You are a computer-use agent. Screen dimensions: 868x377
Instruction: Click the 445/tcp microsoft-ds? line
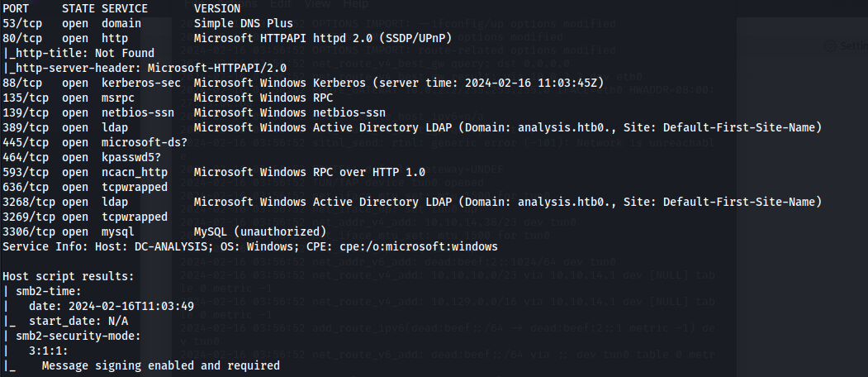point(95,142)
